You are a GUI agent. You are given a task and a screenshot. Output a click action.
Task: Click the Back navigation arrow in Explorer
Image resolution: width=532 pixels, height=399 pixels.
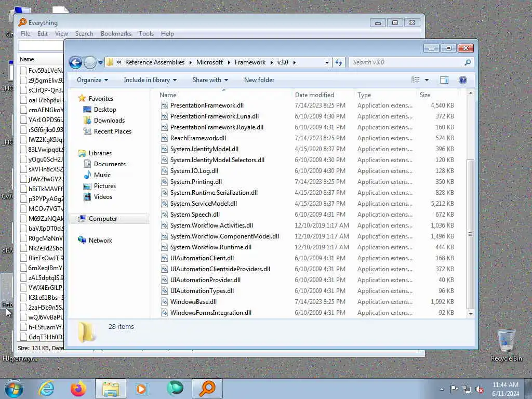(x=75, y=62)
